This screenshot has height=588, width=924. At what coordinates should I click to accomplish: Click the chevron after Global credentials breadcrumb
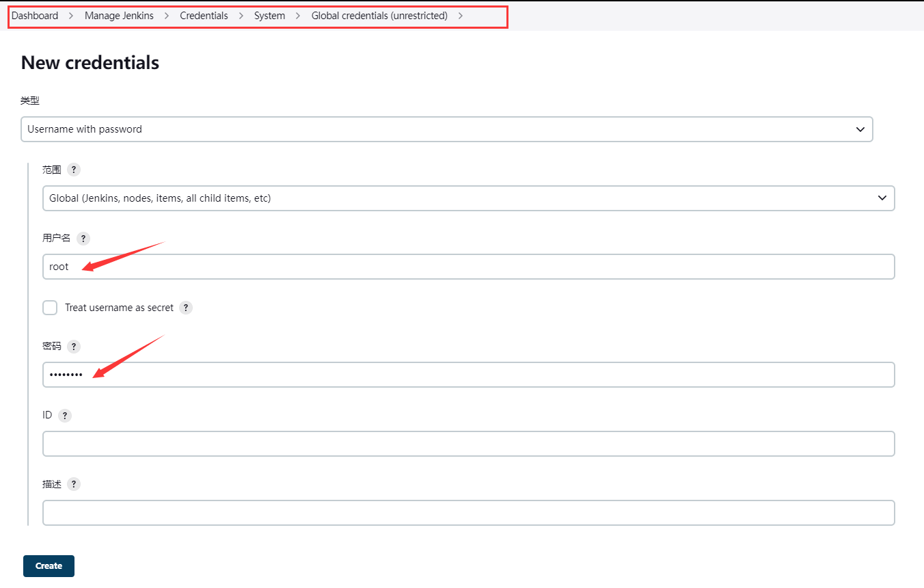[x=461, y=16]
